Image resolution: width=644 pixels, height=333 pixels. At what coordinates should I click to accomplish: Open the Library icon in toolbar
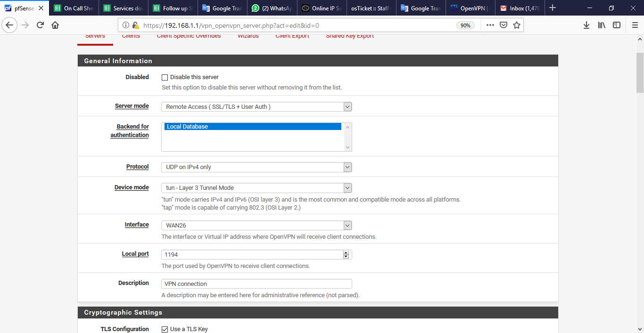(x=602, y=25)
